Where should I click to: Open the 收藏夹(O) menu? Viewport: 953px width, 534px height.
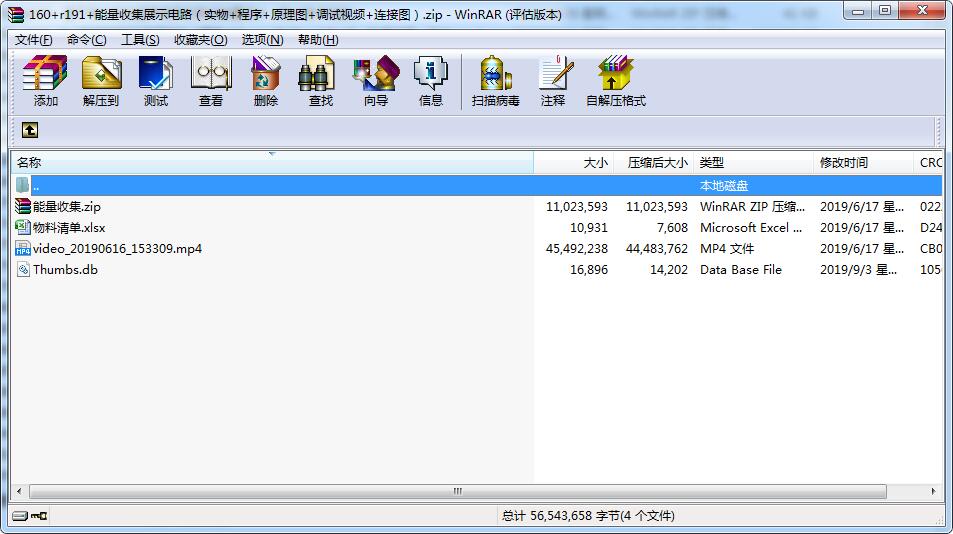coord(201,39)
